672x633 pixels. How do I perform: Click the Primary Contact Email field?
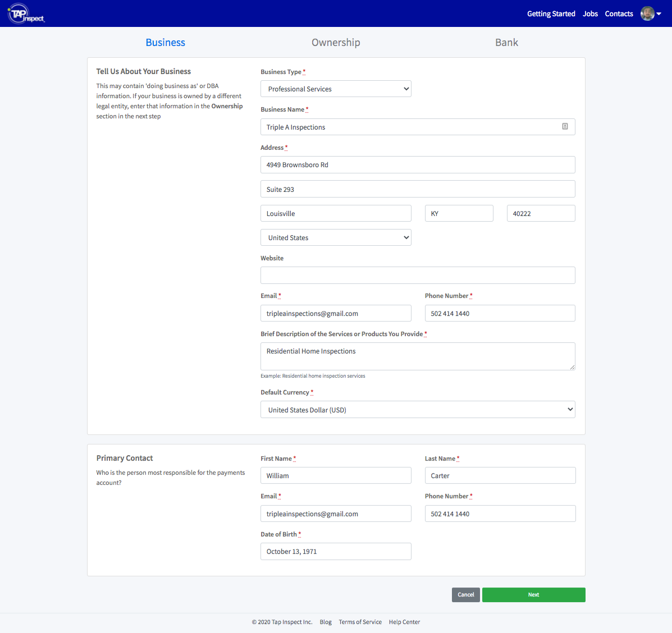point(336,513)
